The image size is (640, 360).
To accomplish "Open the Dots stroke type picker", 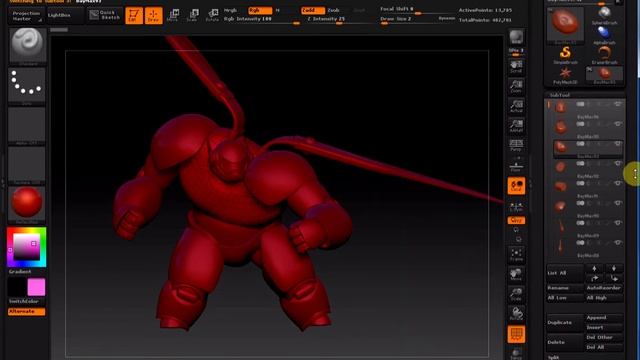I will [27, 86].
